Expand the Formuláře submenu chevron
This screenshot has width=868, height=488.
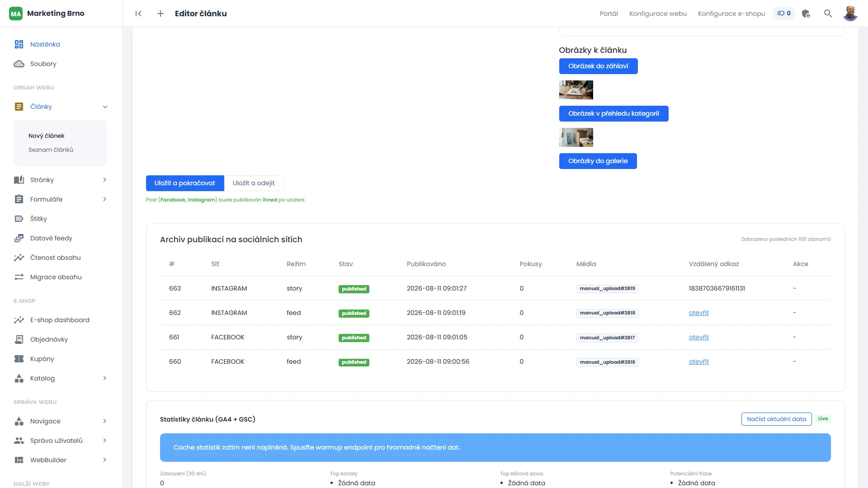pyautogui.click(x=105, y=199)
